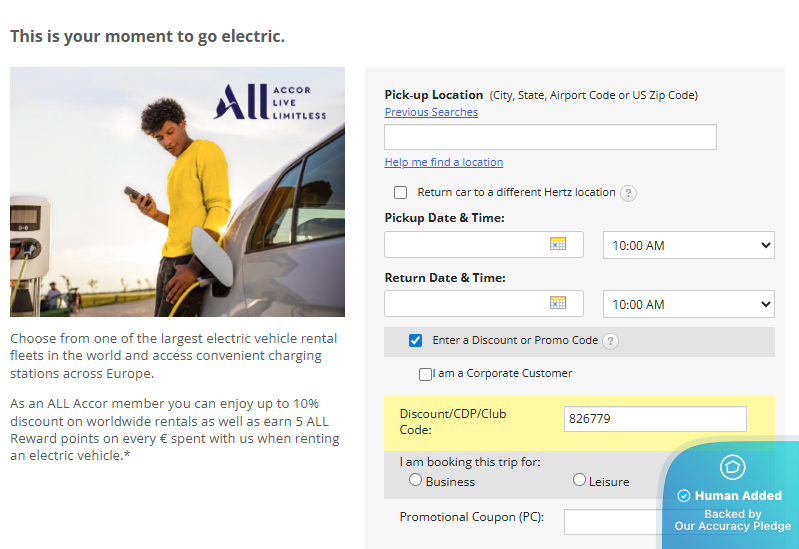Viewport: 799px width, 549px height.
Task: Click into the Pickup Date field
Action: pos(466,244)
